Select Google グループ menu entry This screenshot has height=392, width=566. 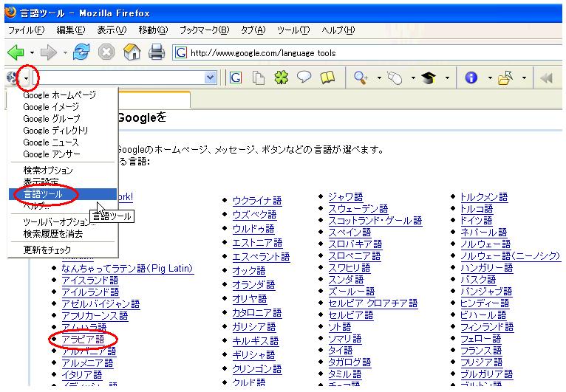click(63, 119)
